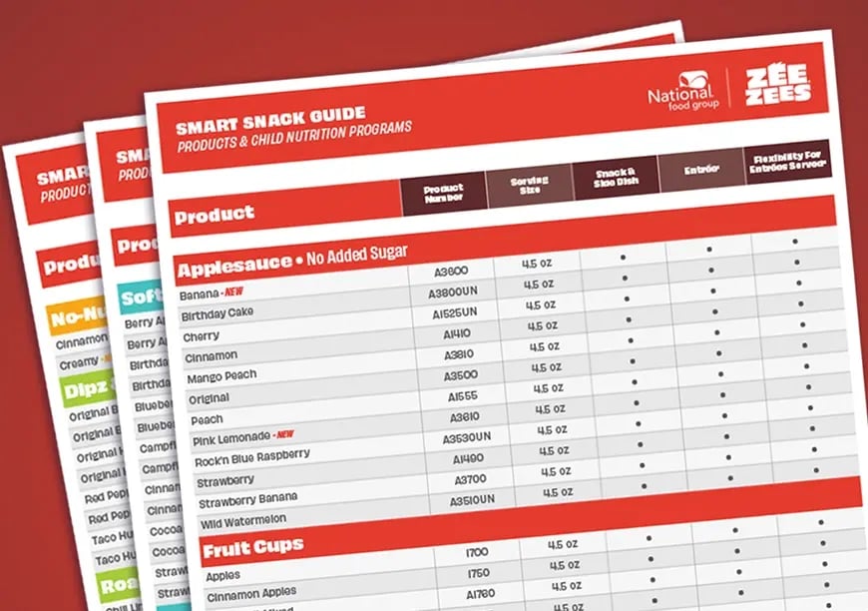Click product number A1490
Screen dimensions: 868x611
[468, 458]
